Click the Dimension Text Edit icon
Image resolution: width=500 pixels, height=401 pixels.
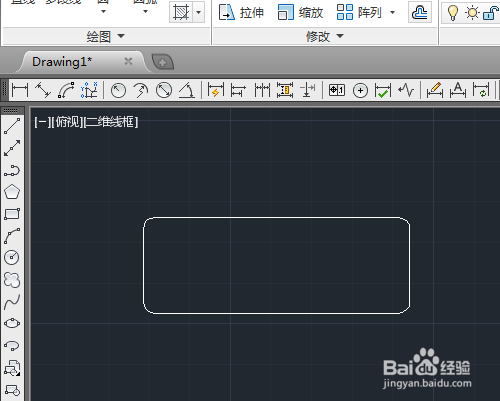(458, 90)
